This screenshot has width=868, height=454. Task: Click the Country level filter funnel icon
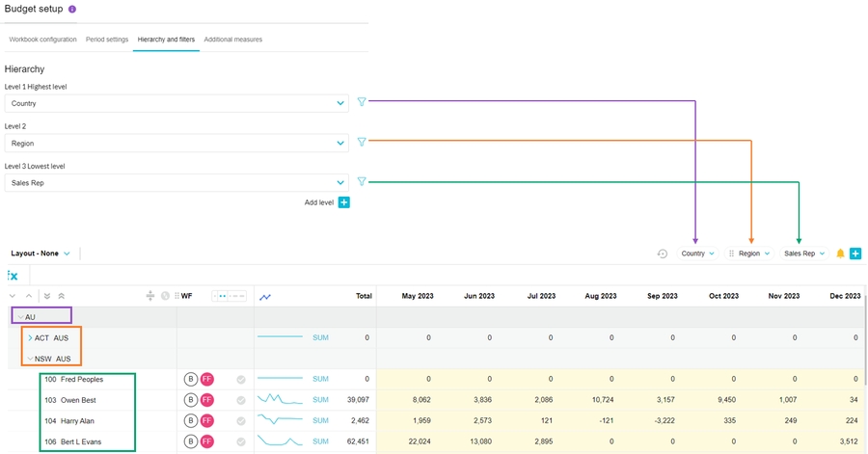[362, 101]
